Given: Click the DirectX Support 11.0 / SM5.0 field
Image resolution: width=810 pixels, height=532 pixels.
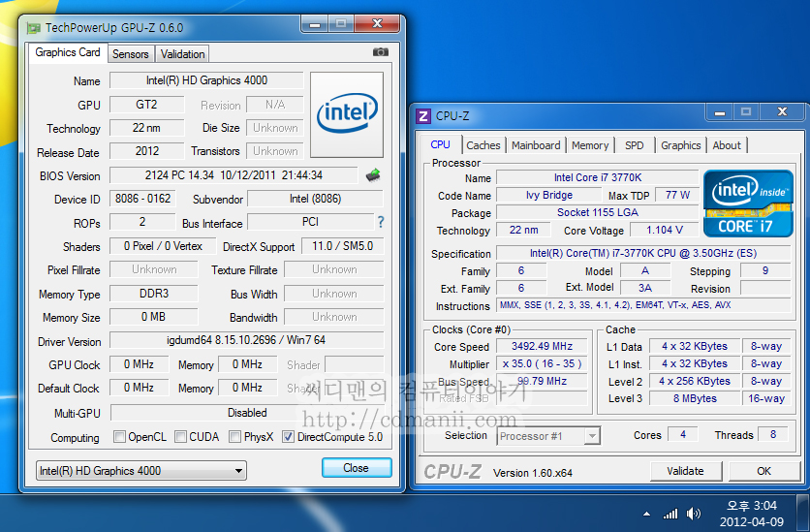Looking at the screenshot, I should coord(342,246).
